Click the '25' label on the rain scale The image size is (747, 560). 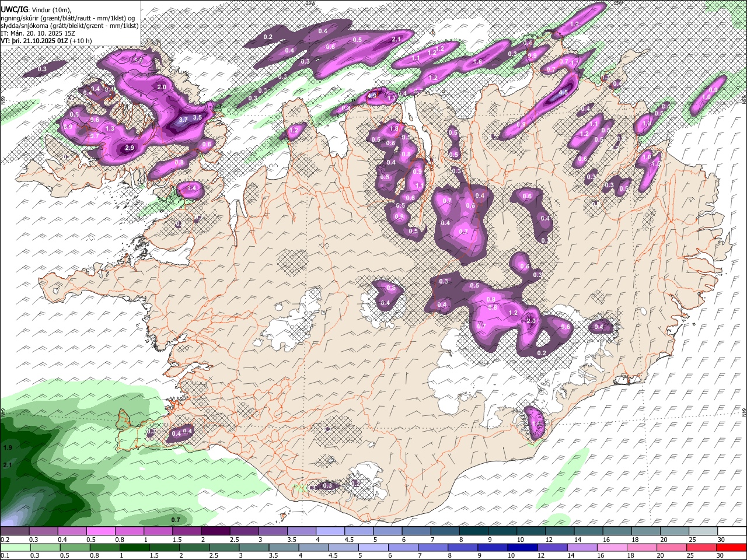point(691,555)
